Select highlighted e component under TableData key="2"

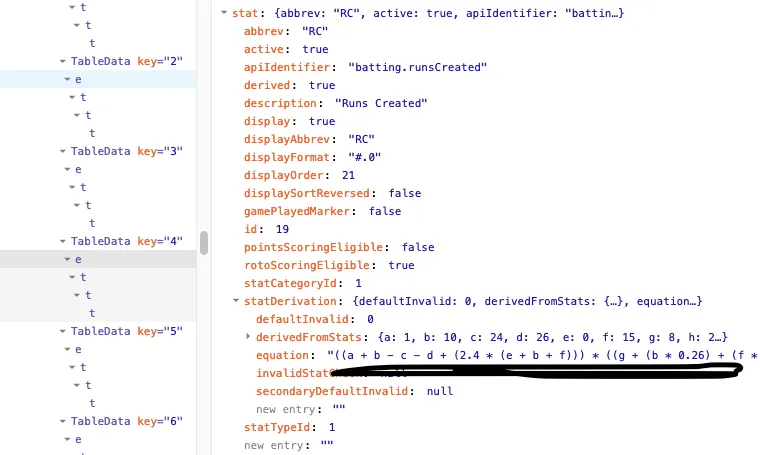pos(79,79)
